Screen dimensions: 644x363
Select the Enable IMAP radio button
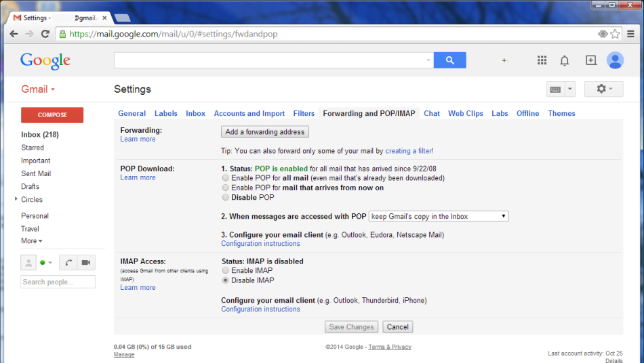[226, 270]
